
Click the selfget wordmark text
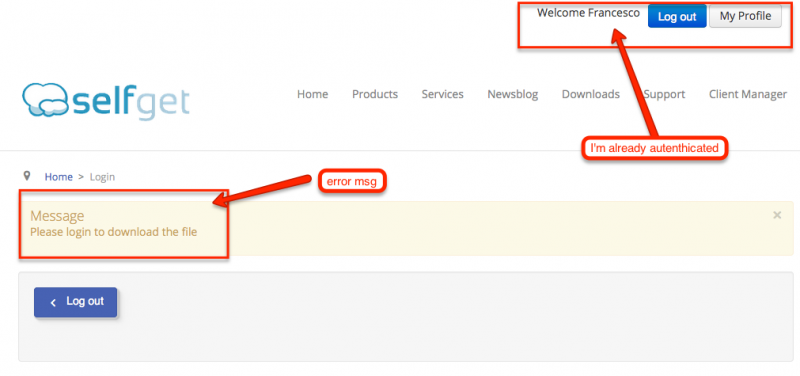pyautogui.click(x=131, y=101)
